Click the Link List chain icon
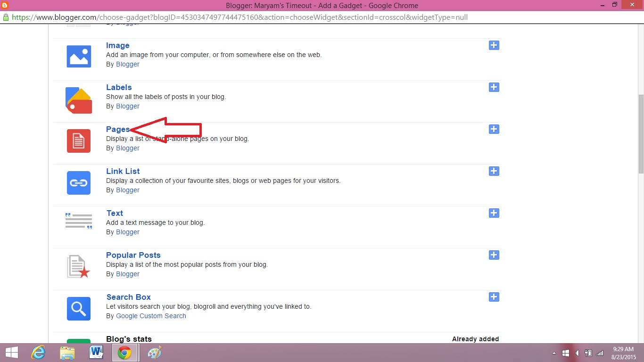The width and height of the screenshot is (644, 362). (x=79, y=183)
